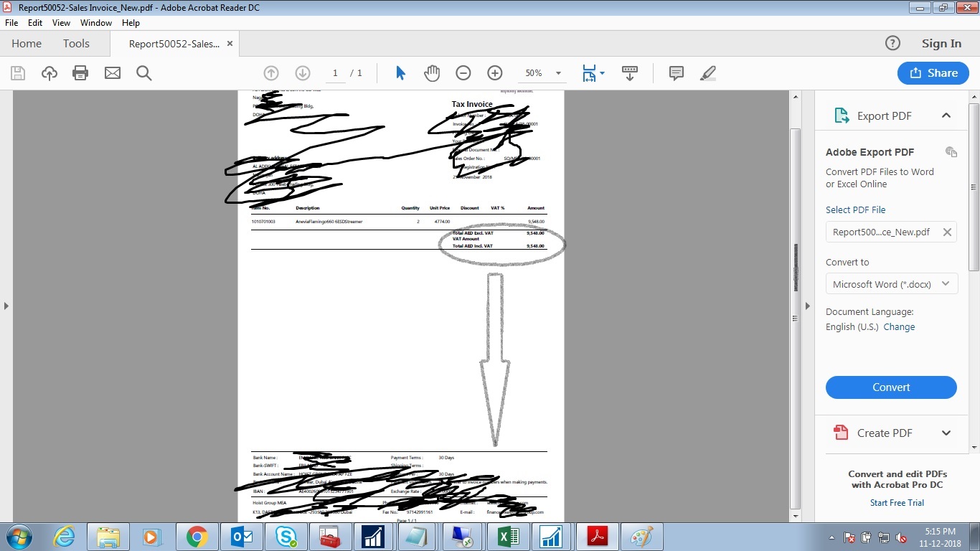Send file by email envelope icon

113,73
